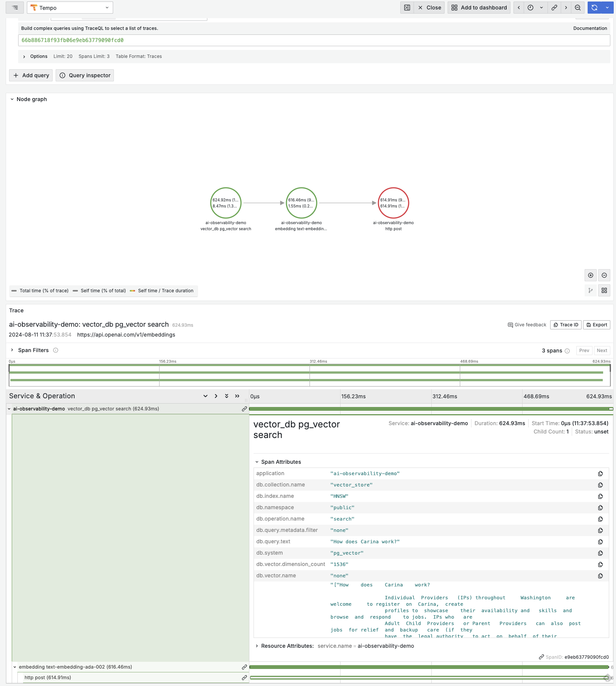Copy link on embedding span row
This screenshot has height=686, width=616.
point(244,667)
